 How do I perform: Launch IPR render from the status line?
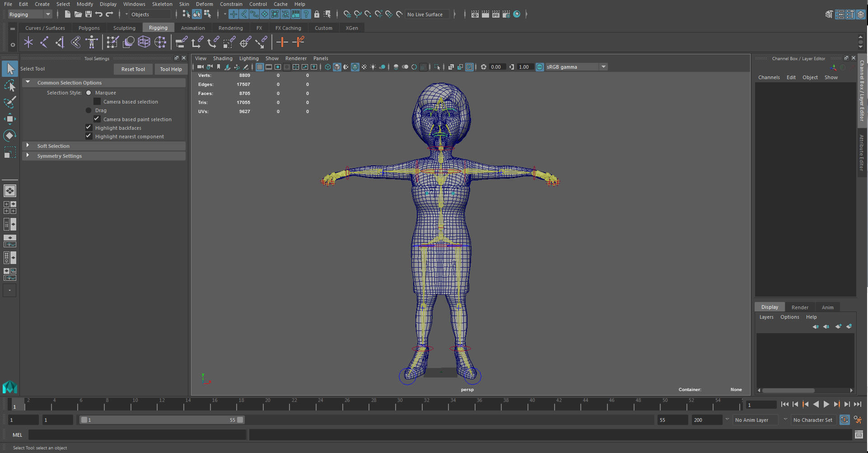click(x=496, y=14)
